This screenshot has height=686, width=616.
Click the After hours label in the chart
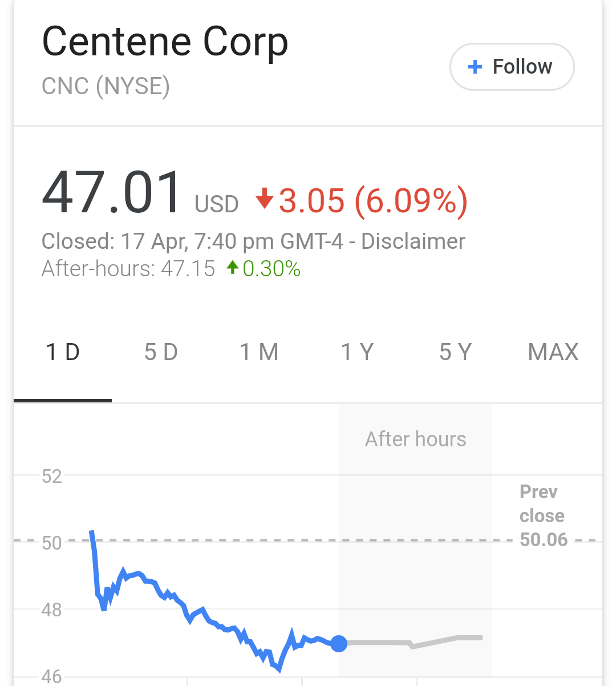tap(415, 439)
